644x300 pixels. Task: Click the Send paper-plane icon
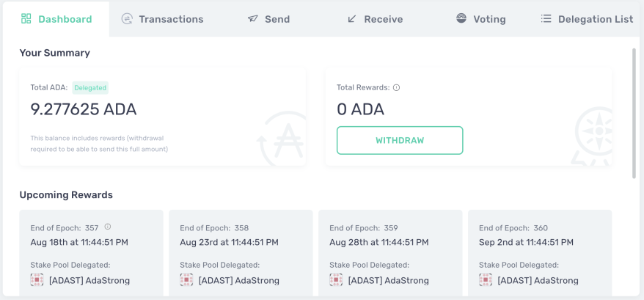253,19
